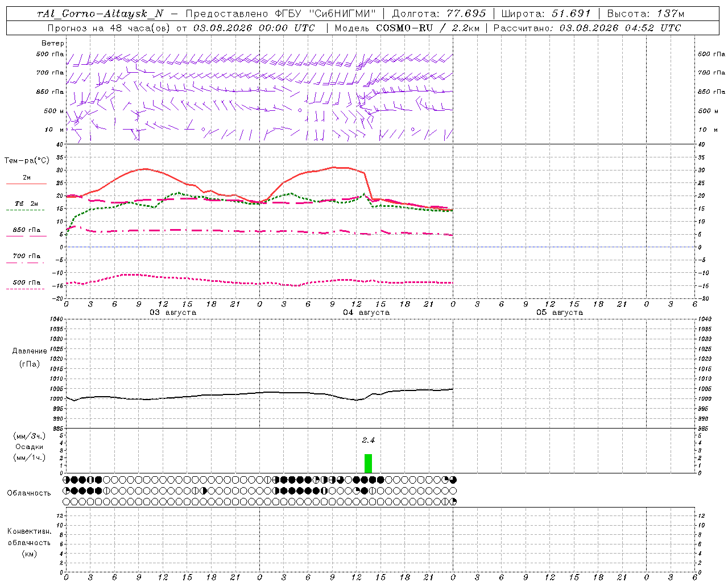Click the Рассчитано timestamp in header
The width and height of the screenshot is (728, 582).
pos(587,28)
